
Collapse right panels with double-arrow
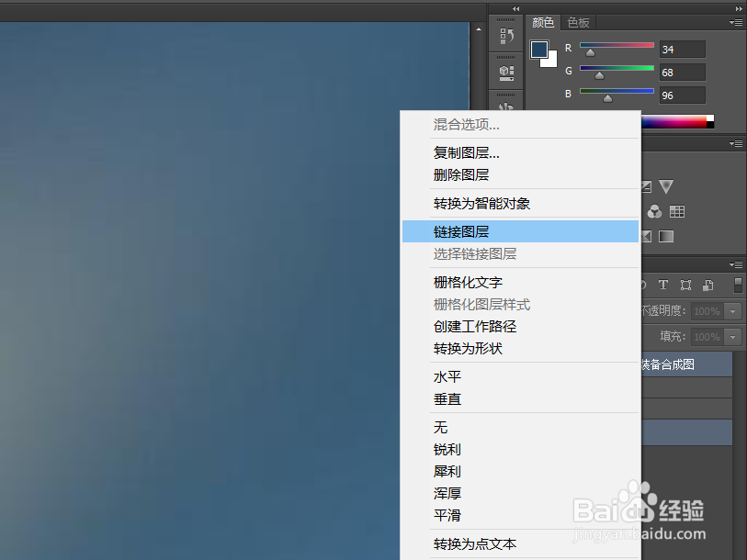[x=739, y=8]
